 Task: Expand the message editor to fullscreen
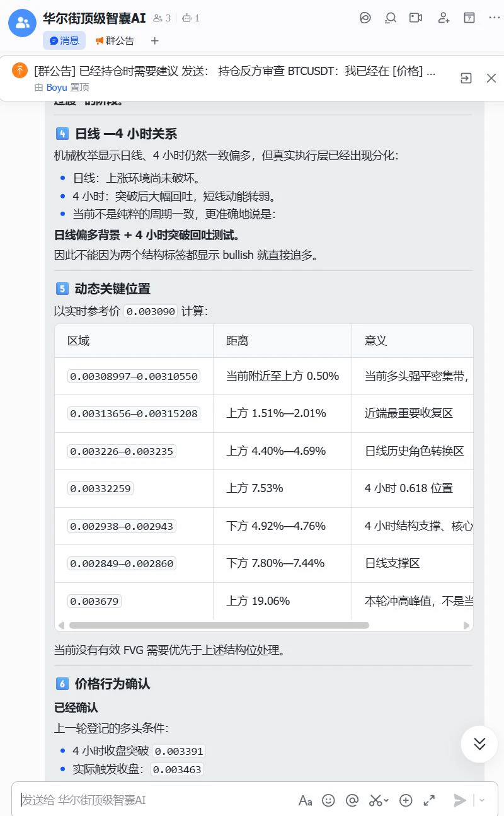coord(429,800)
